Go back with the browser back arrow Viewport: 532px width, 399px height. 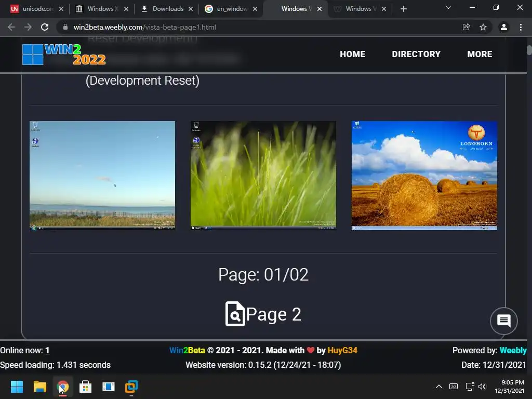[11, 27]
